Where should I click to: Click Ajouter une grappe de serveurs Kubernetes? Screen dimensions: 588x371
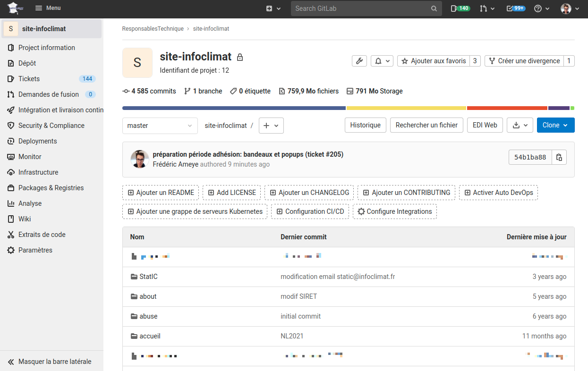pyautogui.click(x=195, y=211)
